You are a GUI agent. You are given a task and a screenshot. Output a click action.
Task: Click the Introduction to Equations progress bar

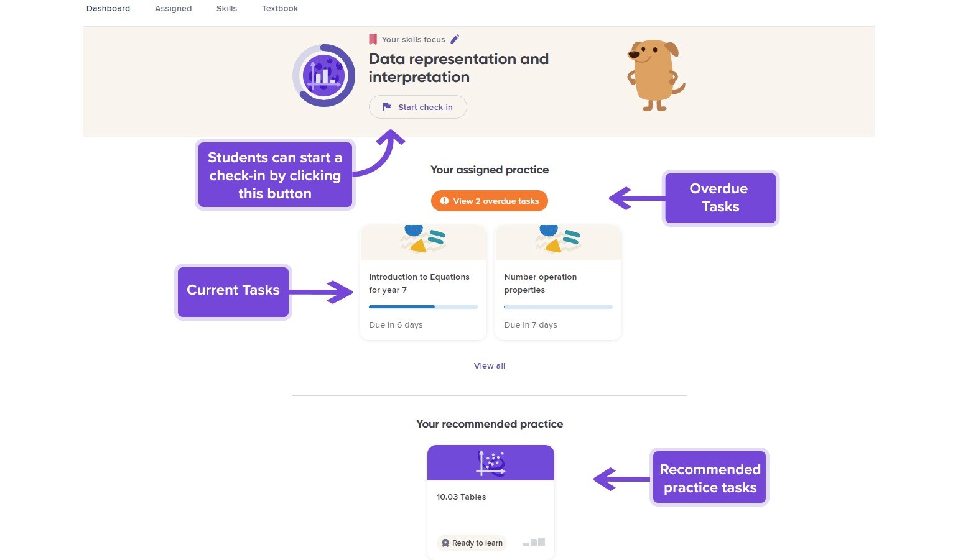[423, 307]
